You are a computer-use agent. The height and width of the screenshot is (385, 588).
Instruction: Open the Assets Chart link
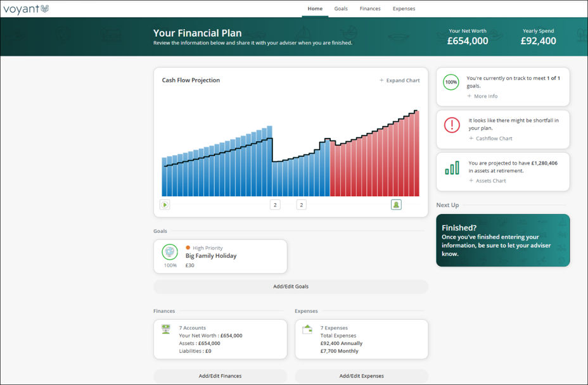[x=487, y=180]
